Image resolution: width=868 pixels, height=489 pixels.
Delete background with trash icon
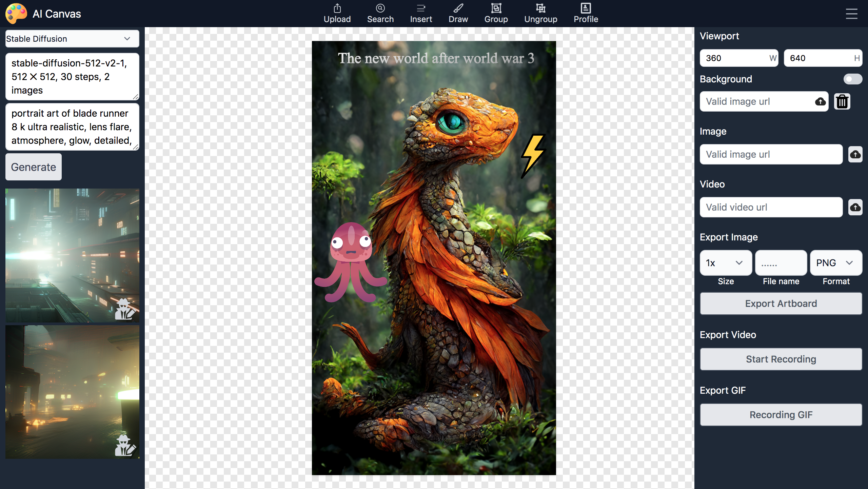(842, 101)
